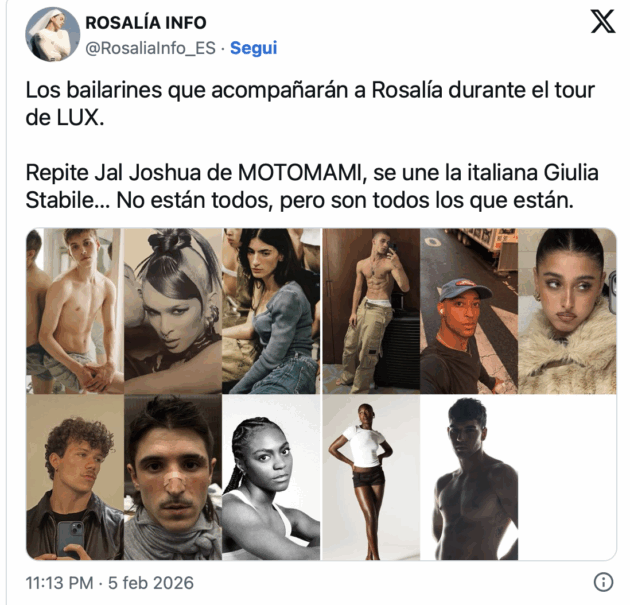Viewport: 630px width, 605px height.
Task: Open ROSALÍA INFO profile avatar
Action: click(x=53, y=35)
